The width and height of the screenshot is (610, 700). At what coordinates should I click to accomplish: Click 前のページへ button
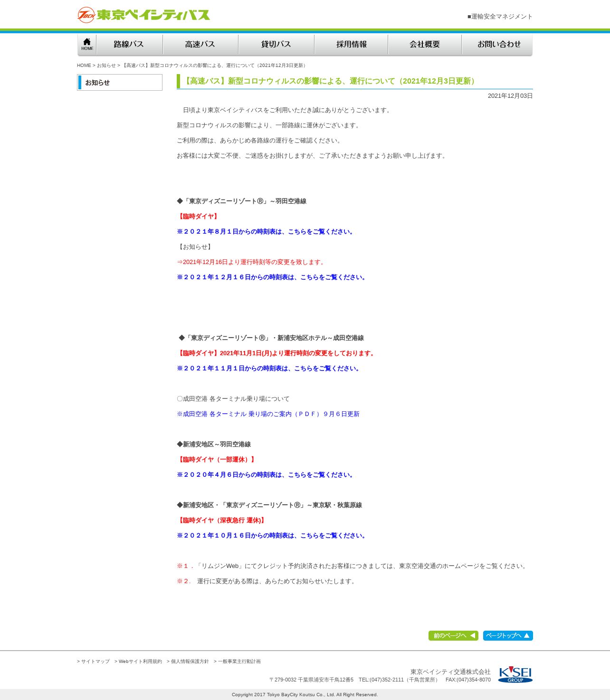point(453,635)
